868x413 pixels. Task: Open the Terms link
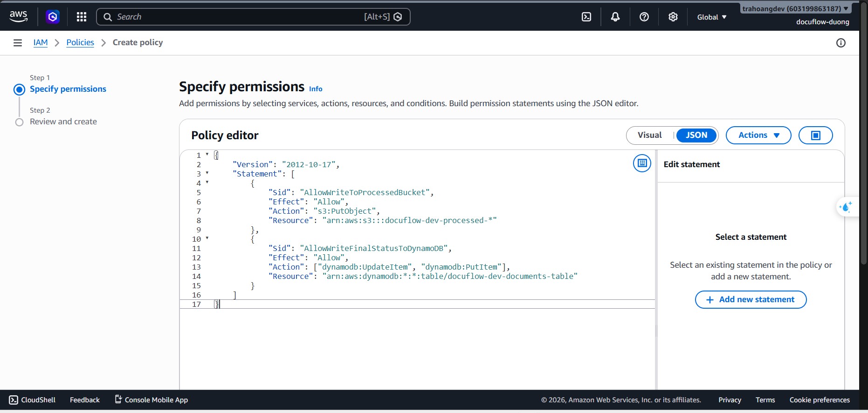tap(765, 400)
